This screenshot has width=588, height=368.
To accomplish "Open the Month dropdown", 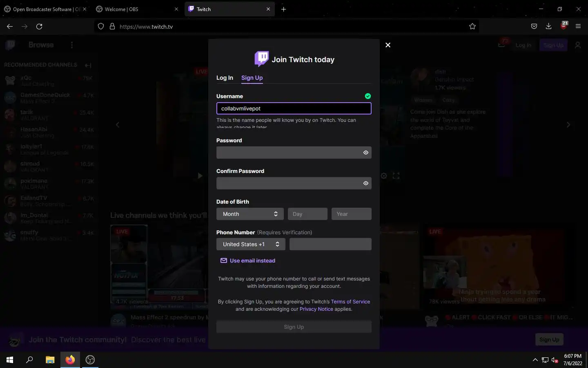I will point(250,214).
